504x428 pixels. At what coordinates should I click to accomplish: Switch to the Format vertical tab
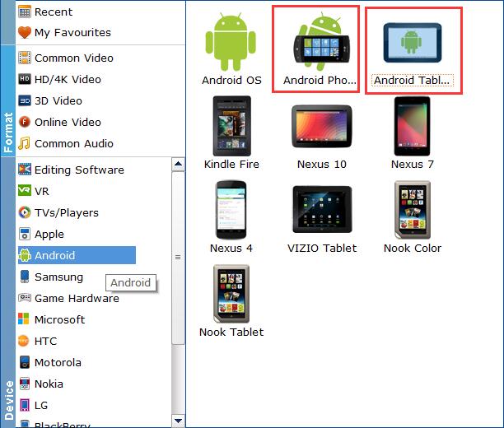(7, 101)
